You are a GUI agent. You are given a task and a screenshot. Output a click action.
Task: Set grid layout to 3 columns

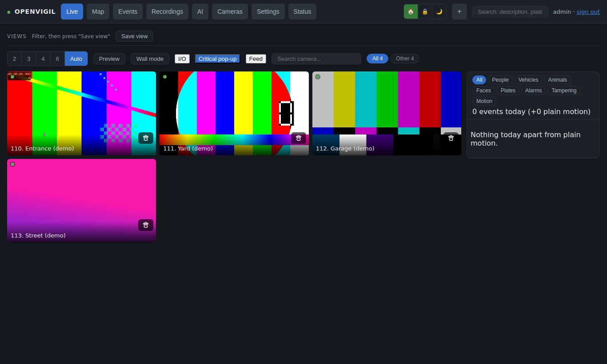point(28,59)
